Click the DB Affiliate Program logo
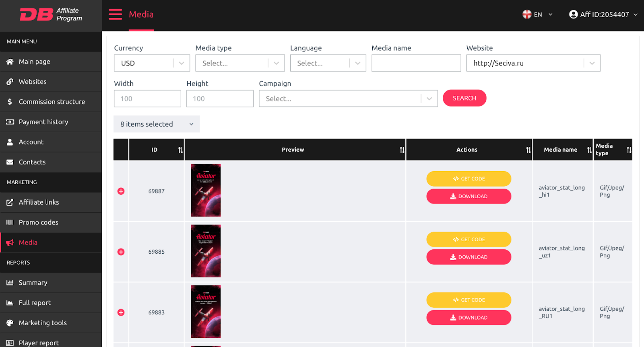 51,14
